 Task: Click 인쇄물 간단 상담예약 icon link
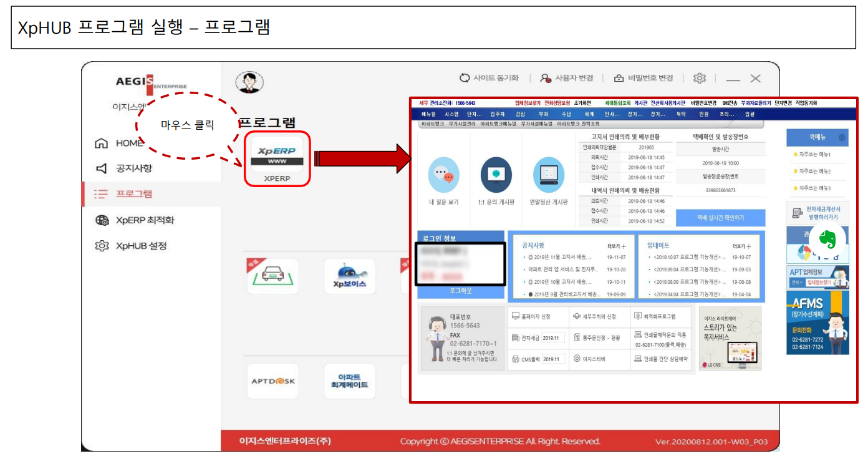tap(661, 359)
